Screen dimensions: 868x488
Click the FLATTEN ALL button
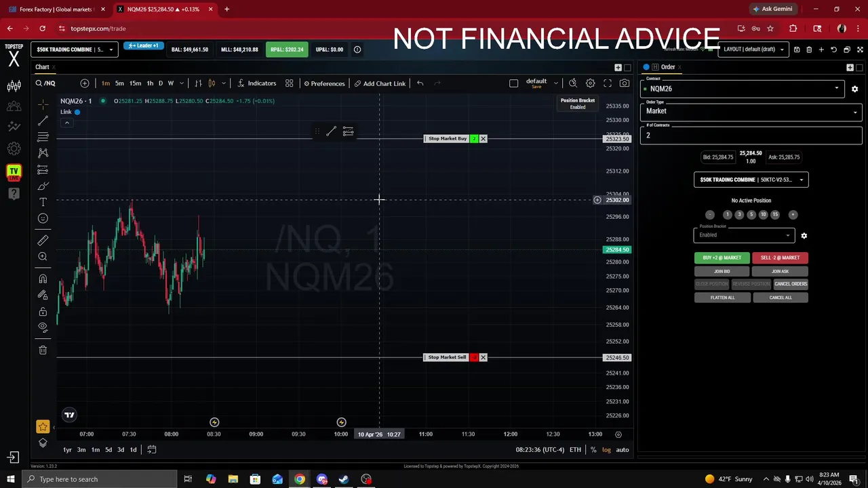pos(722,298)
